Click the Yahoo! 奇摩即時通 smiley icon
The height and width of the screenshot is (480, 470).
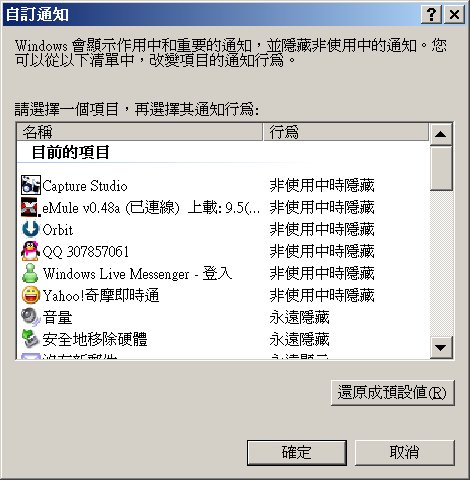click(x=31, y=295)
